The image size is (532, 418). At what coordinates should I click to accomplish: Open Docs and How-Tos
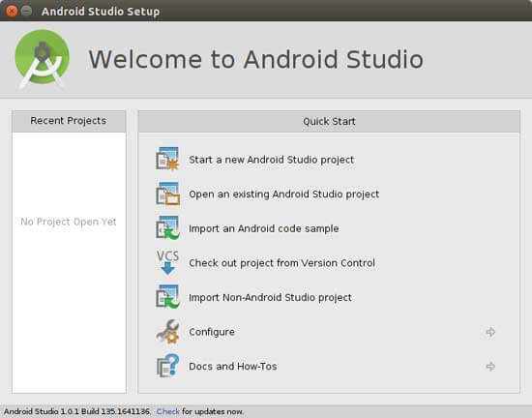(x=233, y=366)
